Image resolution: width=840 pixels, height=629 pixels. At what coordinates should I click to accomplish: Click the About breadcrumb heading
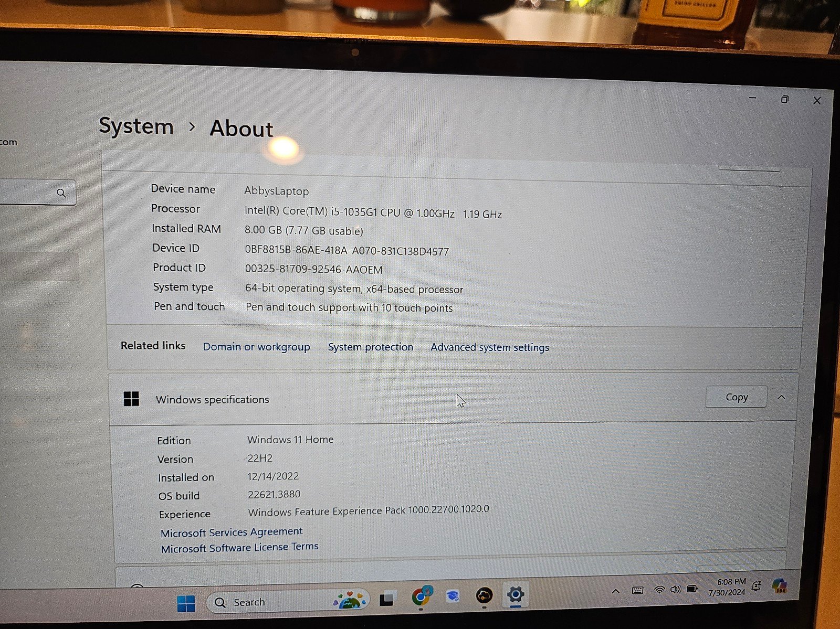(241, 129)
